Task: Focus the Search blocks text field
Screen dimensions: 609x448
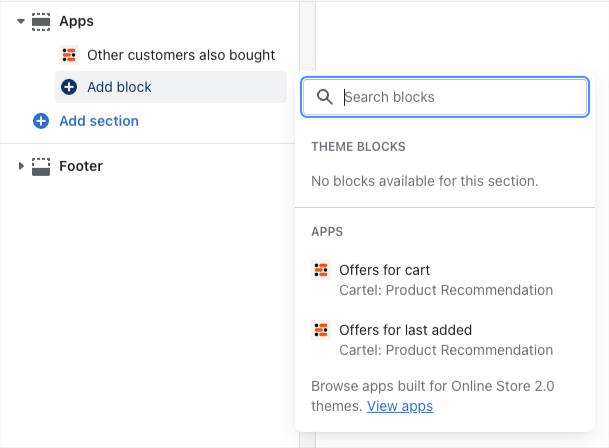Action: pyautogui.click(x=460, y=97)
